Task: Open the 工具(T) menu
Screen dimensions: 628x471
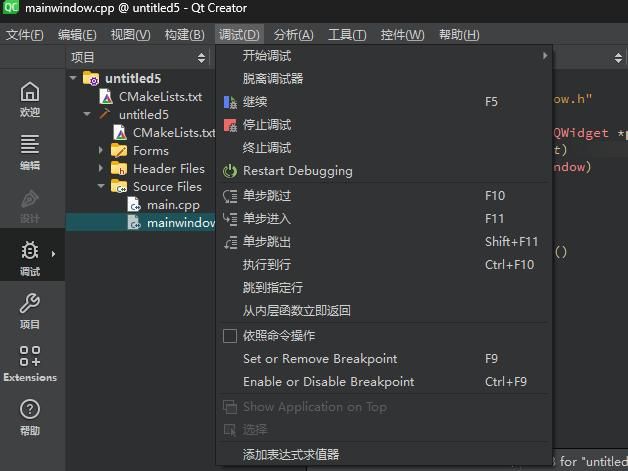Action: 347,35
